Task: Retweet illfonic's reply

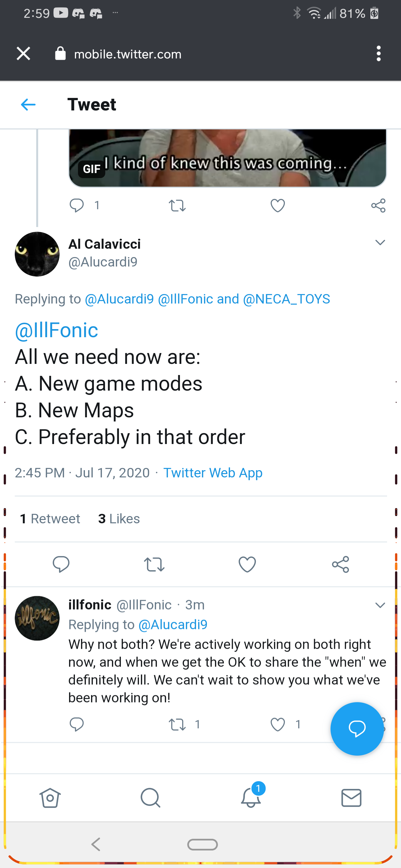Action: coord(177,724)
